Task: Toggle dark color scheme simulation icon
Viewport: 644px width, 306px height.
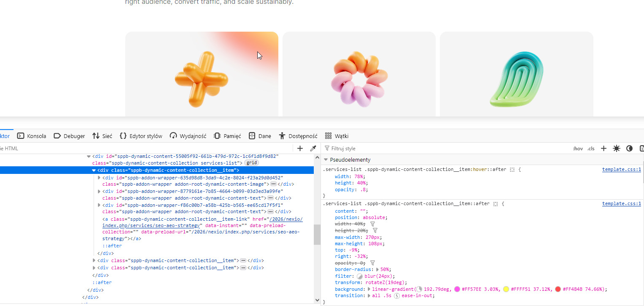Action: 629,149
